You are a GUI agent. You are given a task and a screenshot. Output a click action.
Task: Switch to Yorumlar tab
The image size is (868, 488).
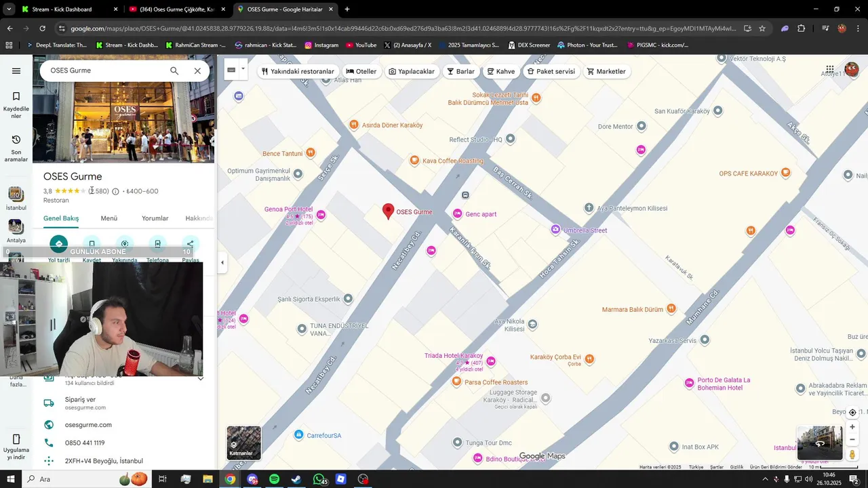[x=155, y=218]
